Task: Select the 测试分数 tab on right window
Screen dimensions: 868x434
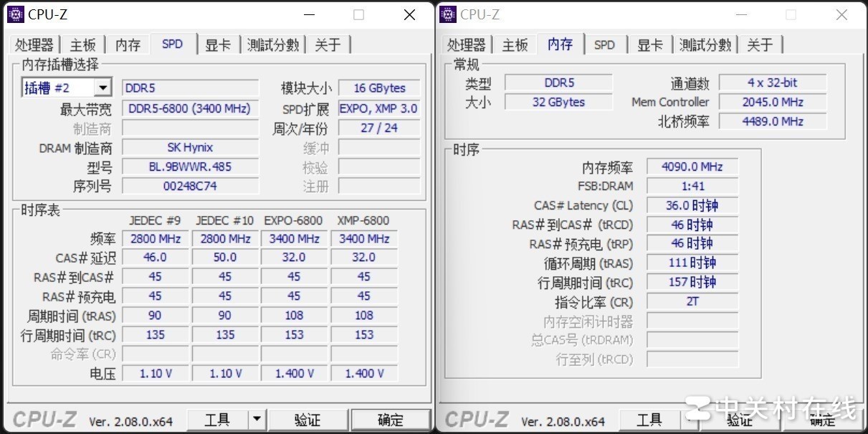Action: [x=704, y=44]
